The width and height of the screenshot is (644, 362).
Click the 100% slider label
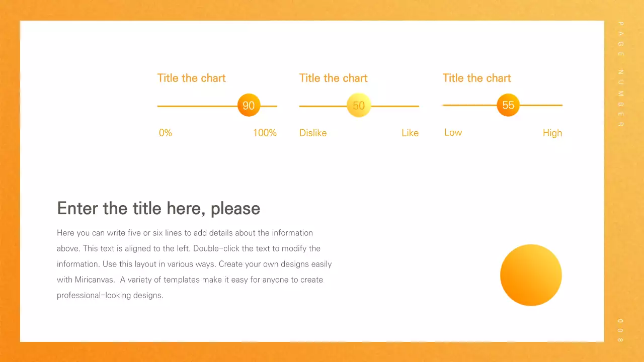coord(265,133)
